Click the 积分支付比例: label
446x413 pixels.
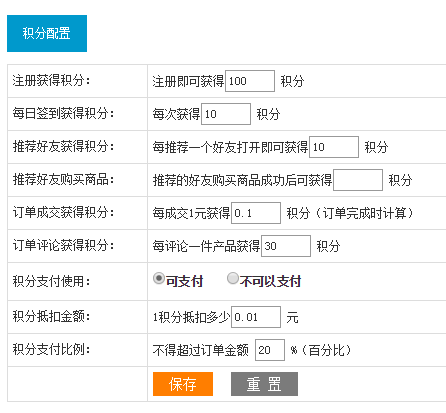pyautogui.click(x=52, y=350)
